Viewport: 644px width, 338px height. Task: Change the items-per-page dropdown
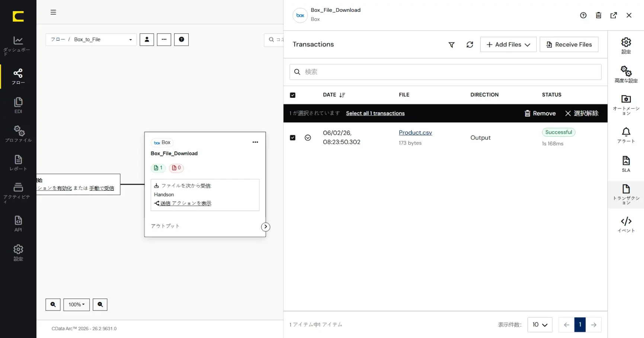pos(540,325)
